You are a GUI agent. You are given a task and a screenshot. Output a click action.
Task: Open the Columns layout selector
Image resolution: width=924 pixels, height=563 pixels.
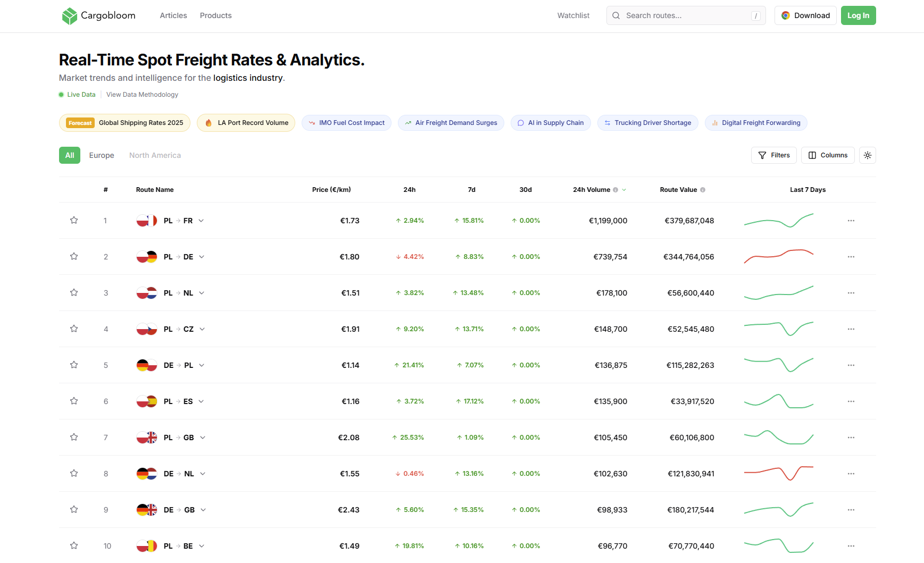828,155
